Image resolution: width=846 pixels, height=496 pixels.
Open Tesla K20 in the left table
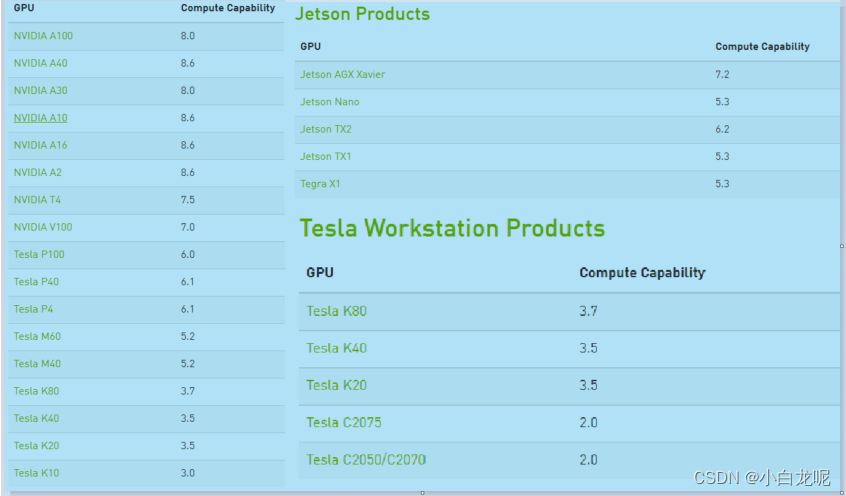36,446
